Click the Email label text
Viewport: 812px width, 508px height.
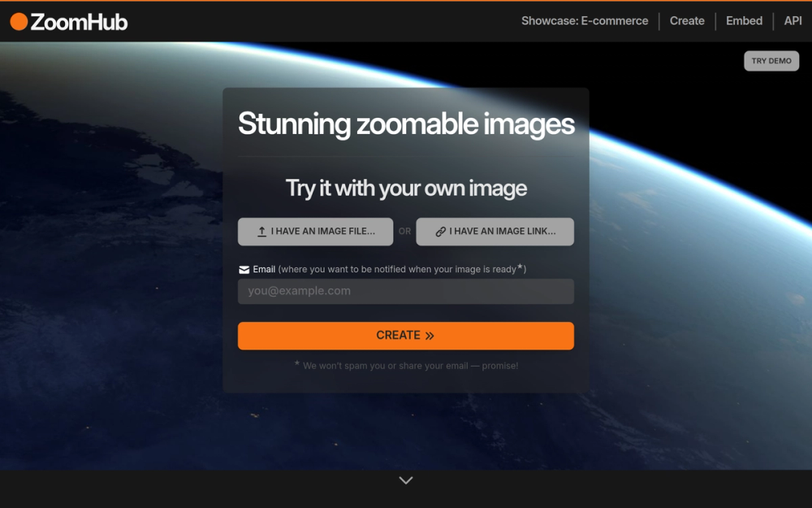click(x=264, y=269)
